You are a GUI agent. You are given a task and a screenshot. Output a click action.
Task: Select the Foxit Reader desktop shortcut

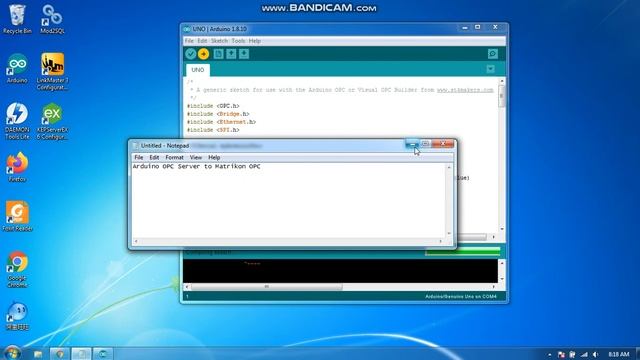click(x=17, y=216)
